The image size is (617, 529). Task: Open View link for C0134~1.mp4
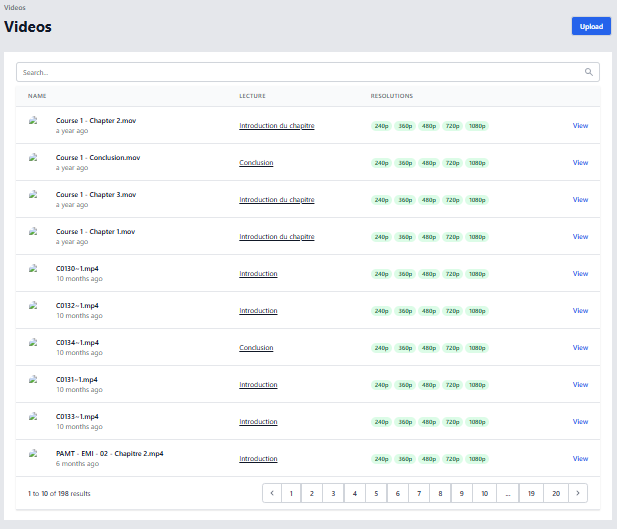tap(580, 348)
